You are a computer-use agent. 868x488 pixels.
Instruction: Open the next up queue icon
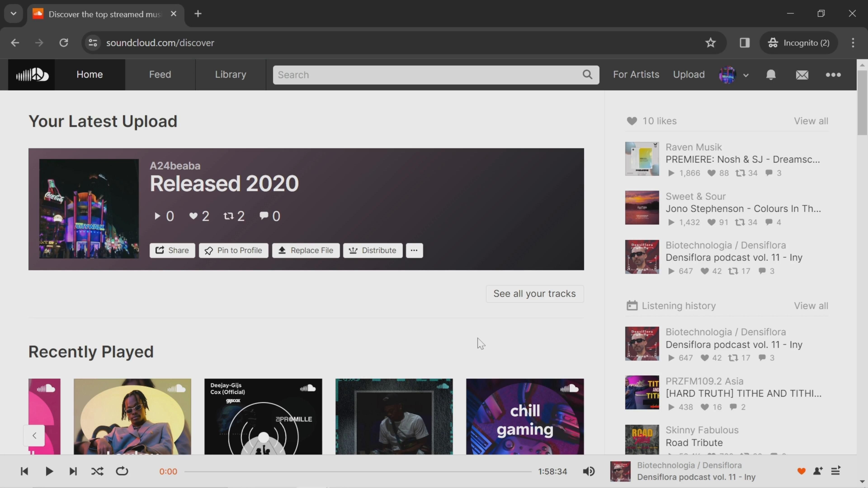(836, 471)
